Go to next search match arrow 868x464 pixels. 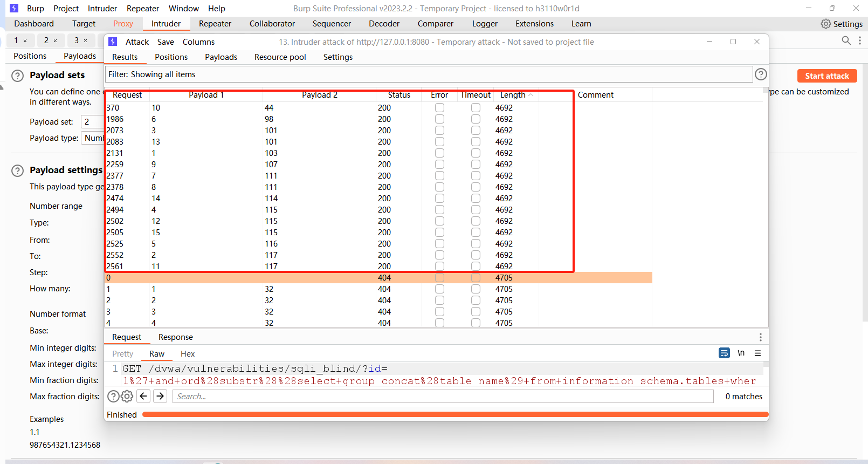pos(161,397)
